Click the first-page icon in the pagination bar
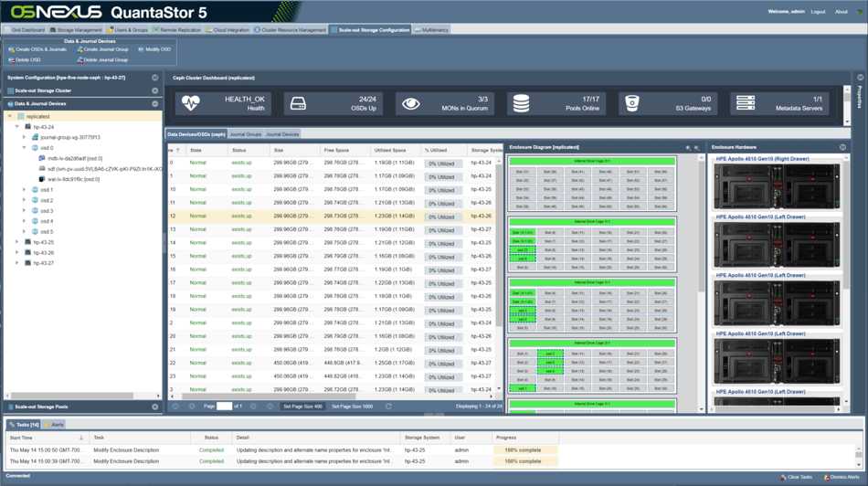Viewport: 868px width, 486px height. pyautogui.click(x=175, y=407)
